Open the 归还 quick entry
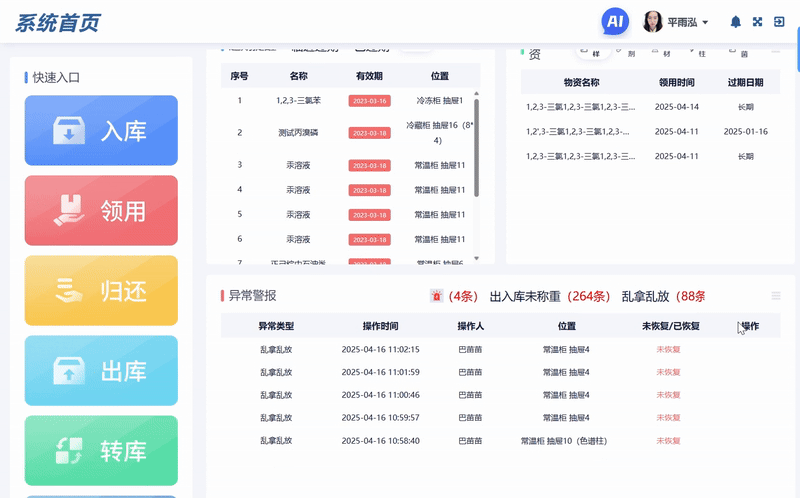Viewport: 800px width, 498px height. [101, 290]
